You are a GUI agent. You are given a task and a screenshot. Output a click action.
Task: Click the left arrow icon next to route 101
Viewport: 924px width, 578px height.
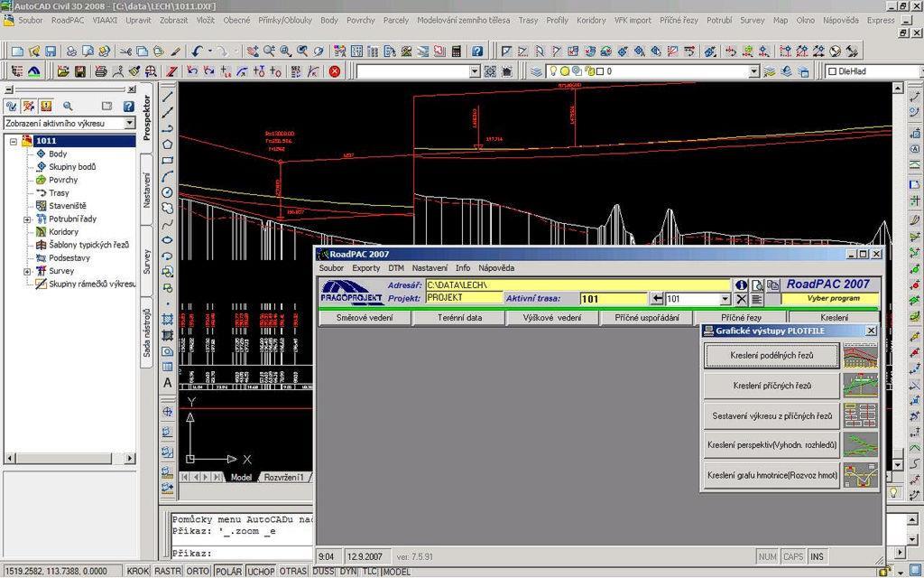tap(658, 299)
